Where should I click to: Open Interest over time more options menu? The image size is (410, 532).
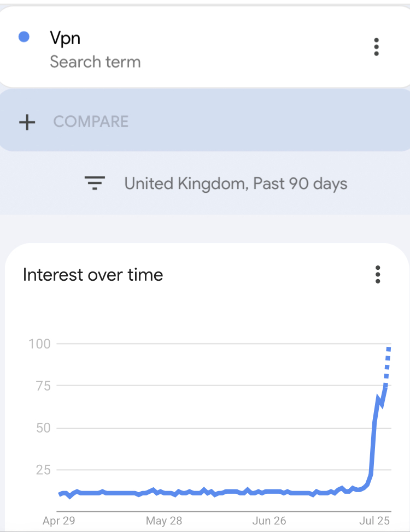tap(377, 274)
